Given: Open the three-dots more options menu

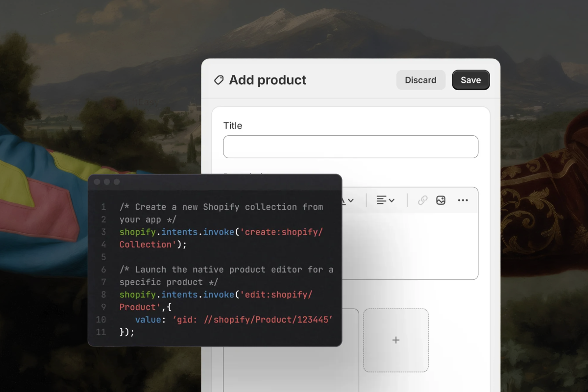Looking at the screenshot, I should (x=463, y=200).
